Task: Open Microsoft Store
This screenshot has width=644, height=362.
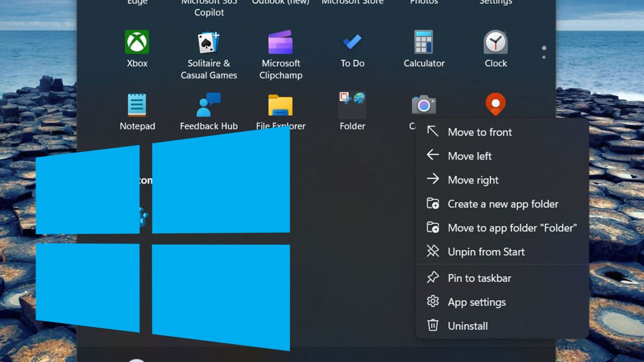Action: pyautogui.click(x=352, y=3)
